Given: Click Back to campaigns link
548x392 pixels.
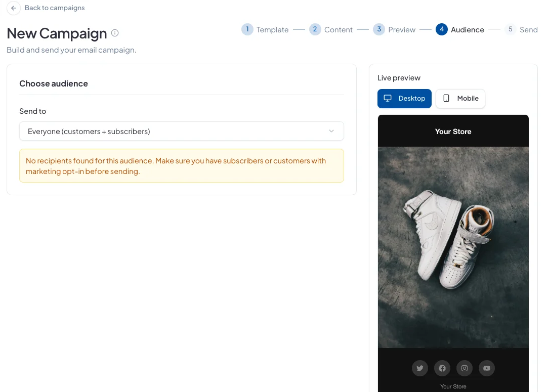Looking at the screenshot, I should pos(55,8).
